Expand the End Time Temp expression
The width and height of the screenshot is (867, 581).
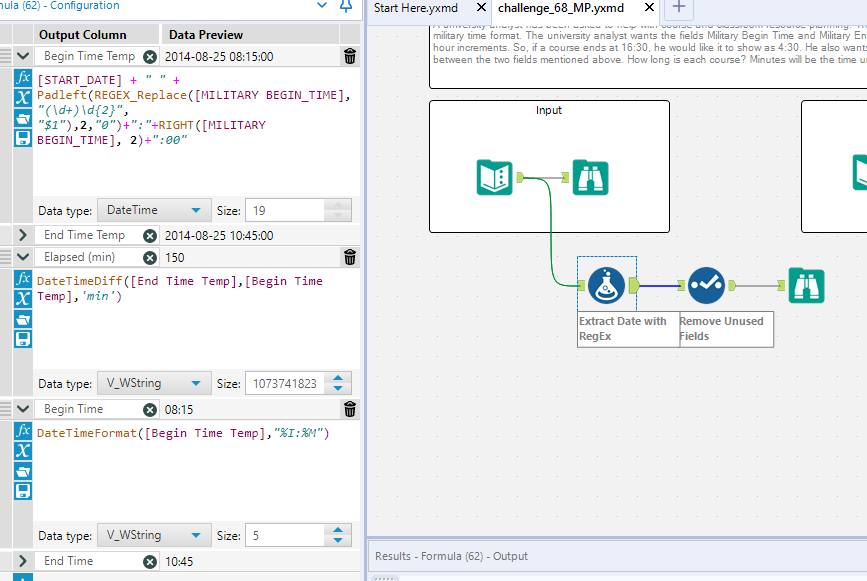(x=23, y=235)
